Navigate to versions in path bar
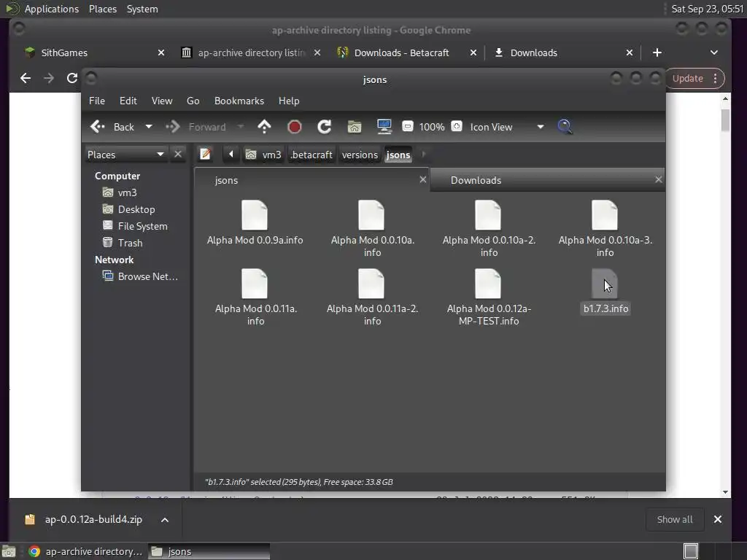Screen dimensions: 747x560 [360, 155]
